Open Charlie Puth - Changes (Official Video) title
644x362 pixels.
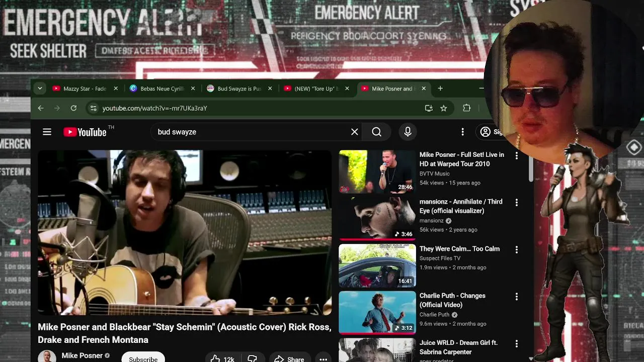pyautogui.click(x=452, y=300)
